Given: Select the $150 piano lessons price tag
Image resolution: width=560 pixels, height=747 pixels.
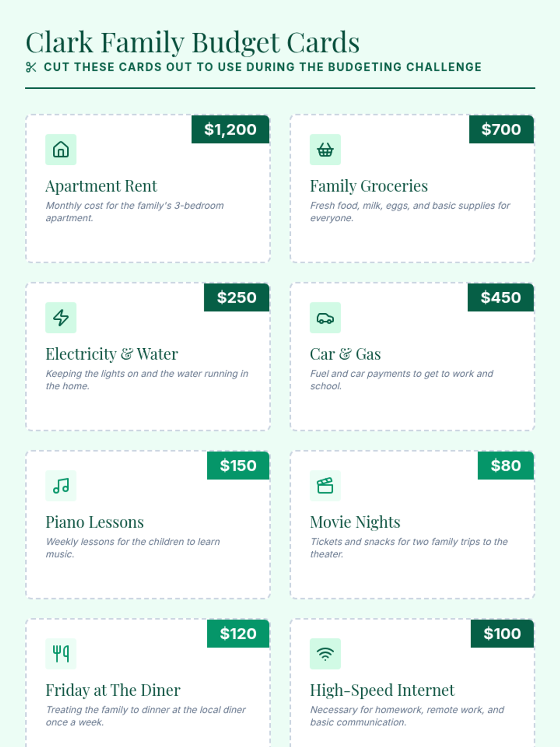Looking at the screenshot, I should point(238,465).
